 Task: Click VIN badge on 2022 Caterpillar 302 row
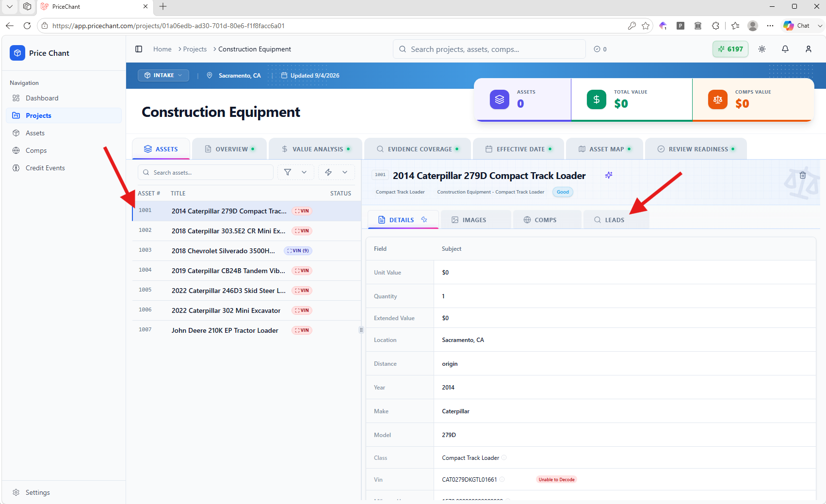(302, 310)
